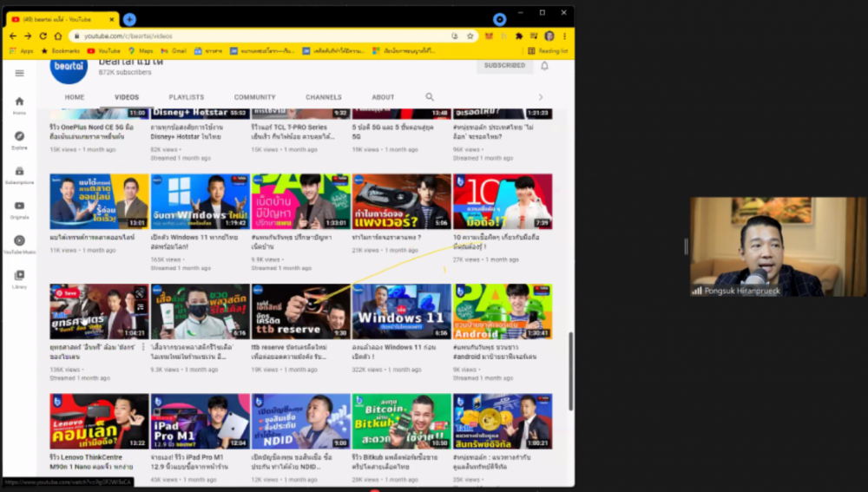Open the Chrome three-dot menu

click(564, 36)
